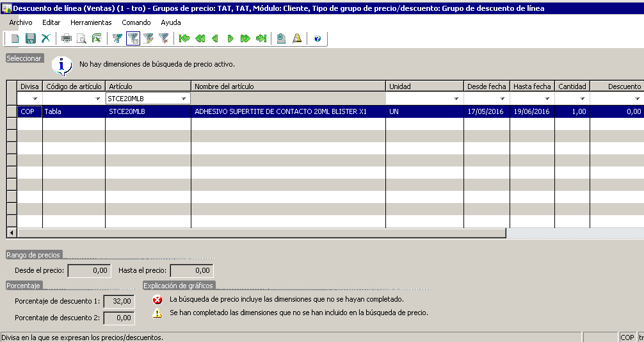This screenshot has width=644, height=342.
Task: Click the Artículo filter field STCE20MLB
Action: pyautogui.click(x=147, y=99)
